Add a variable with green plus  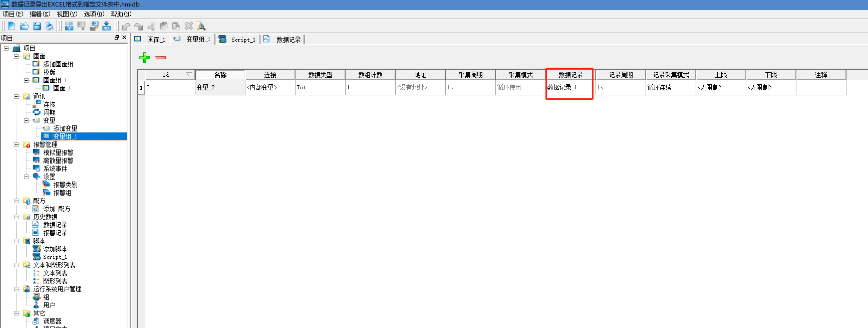[145, 58]
